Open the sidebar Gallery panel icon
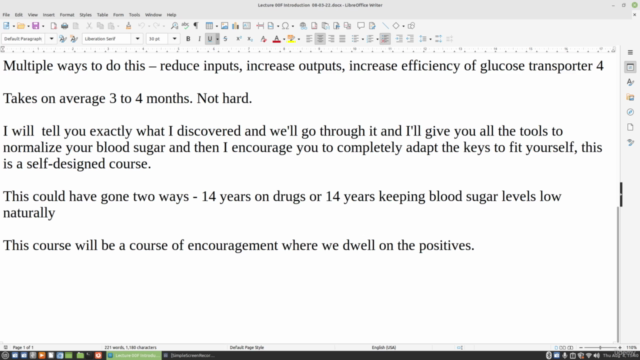The height and width of the screenshot is (360, 640). [x=630, y=97]
